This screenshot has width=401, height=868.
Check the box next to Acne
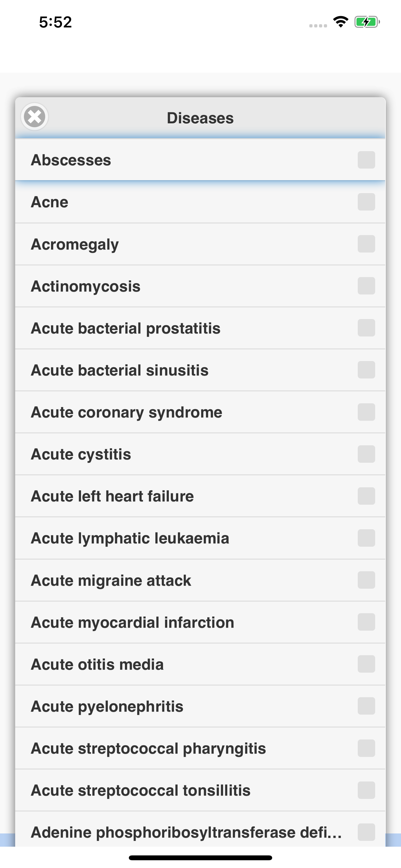point(366,202)
